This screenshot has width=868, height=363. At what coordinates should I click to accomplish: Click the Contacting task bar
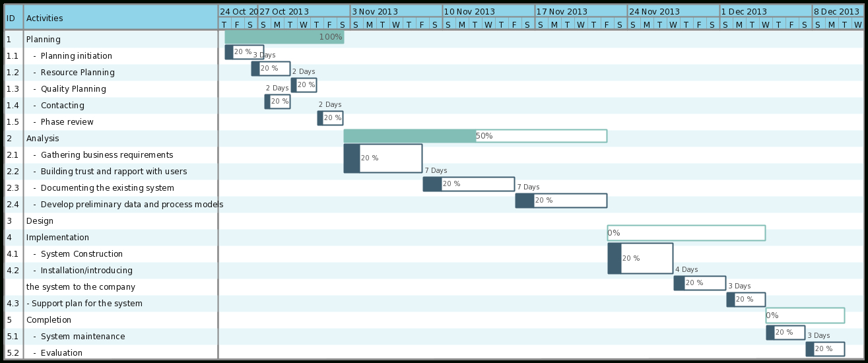[277, 102]
